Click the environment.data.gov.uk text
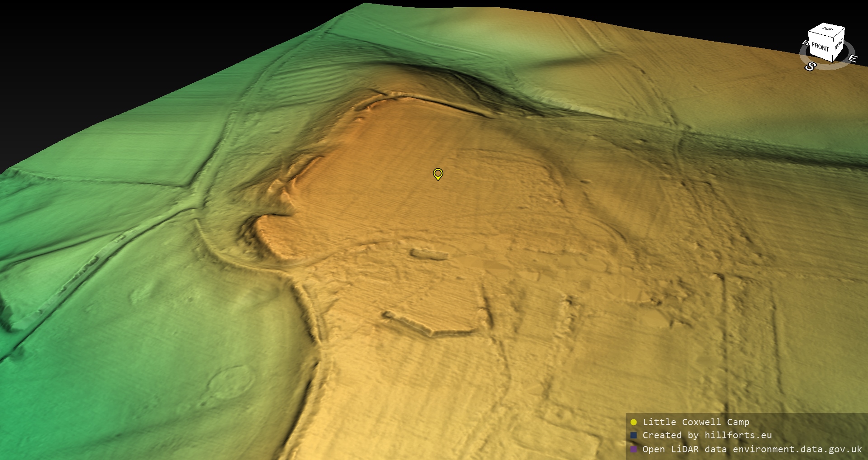868x460 pixels. [x=797, y=449]
